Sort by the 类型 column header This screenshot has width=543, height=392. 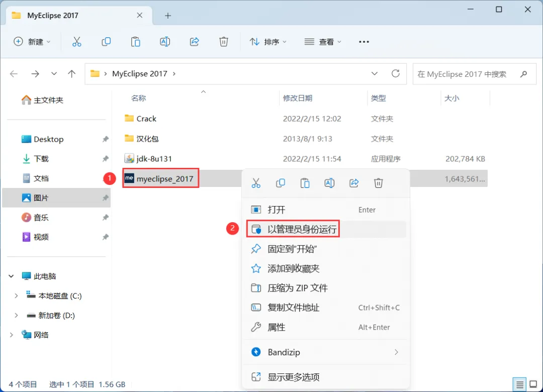click(378, 99)
